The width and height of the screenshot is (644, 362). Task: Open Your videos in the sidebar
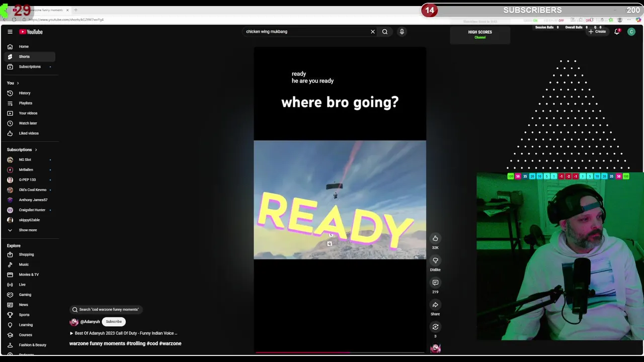tap(30, 113)
